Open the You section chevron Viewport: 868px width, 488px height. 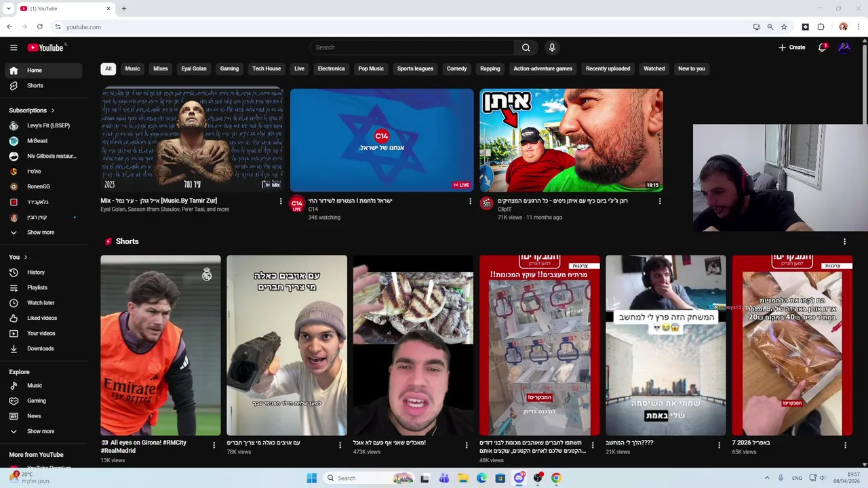coord(26,258)
